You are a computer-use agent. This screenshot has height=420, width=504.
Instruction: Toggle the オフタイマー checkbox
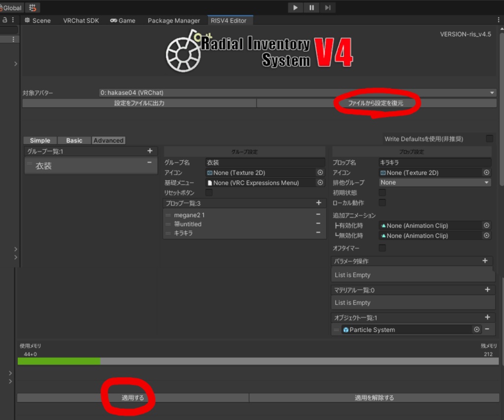[382, 248]
